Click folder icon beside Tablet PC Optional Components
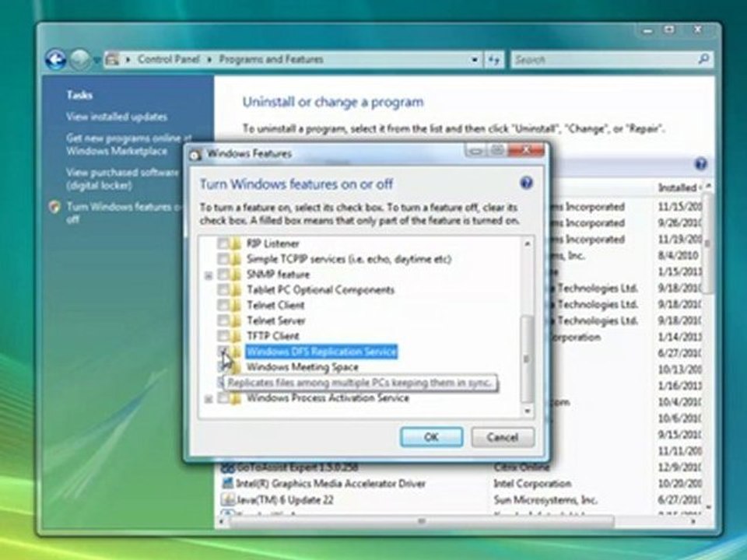The height and width of the screenshot is (560, 747). (236, 290)
